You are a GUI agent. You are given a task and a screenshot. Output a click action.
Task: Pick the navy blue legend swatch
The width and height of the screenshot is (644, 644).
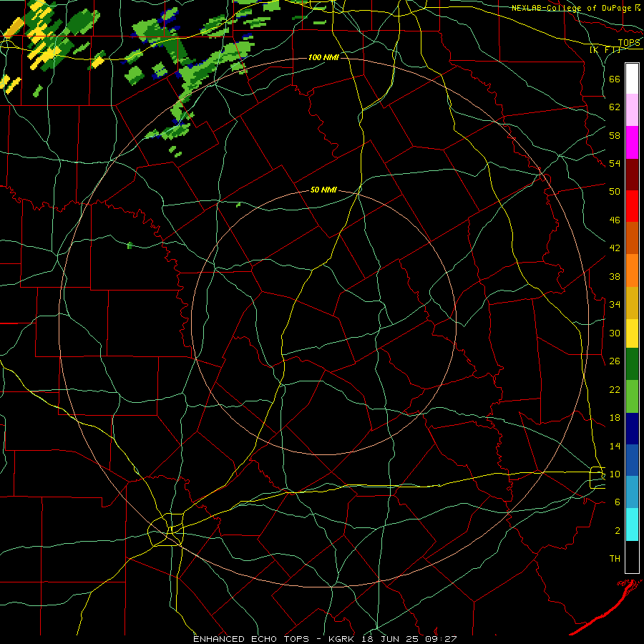pos(632,429)
